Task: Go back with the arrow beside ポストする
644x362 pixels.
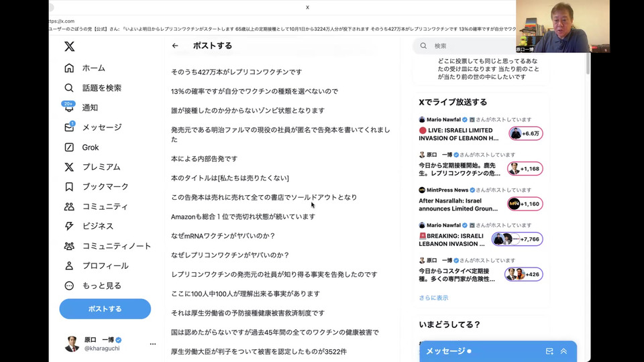Action: (175, 46)
